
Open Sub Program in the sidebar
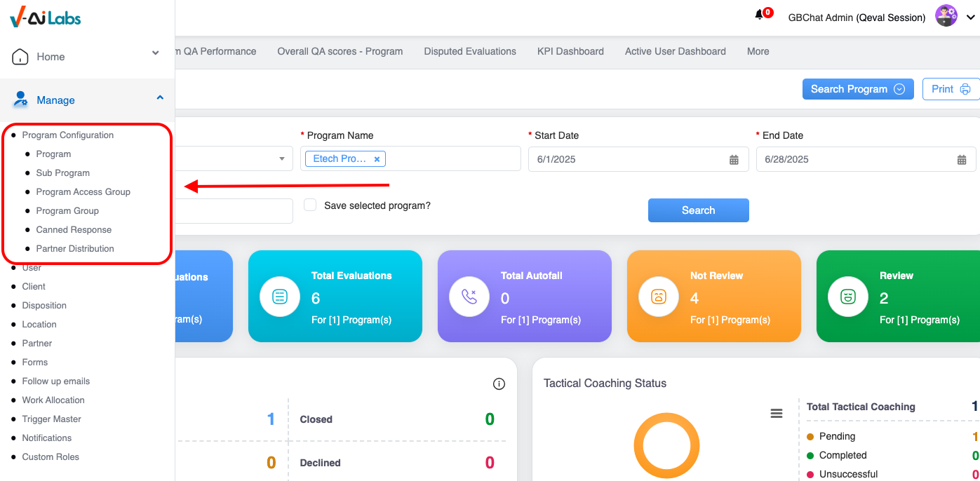(63, 173)
